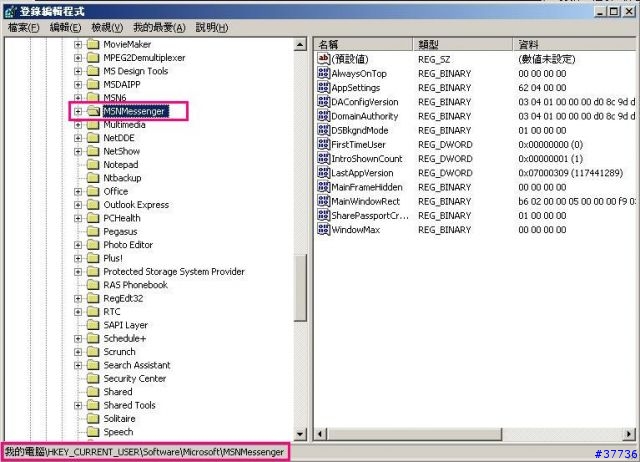Click the MovieMaker folder icon
Image resolution: width=640 pixels, height=462 pixels.
tap(93, 44)
